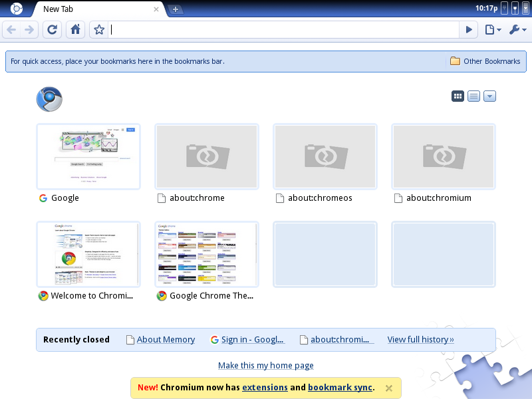This screenshot has height=399, width=532.
Task: Open the Google thumbnail
Action: (x=88, y=156)
